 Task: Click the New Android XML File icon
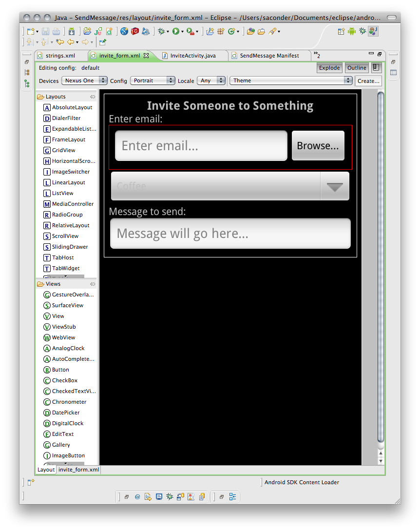(x=109, y=32)
